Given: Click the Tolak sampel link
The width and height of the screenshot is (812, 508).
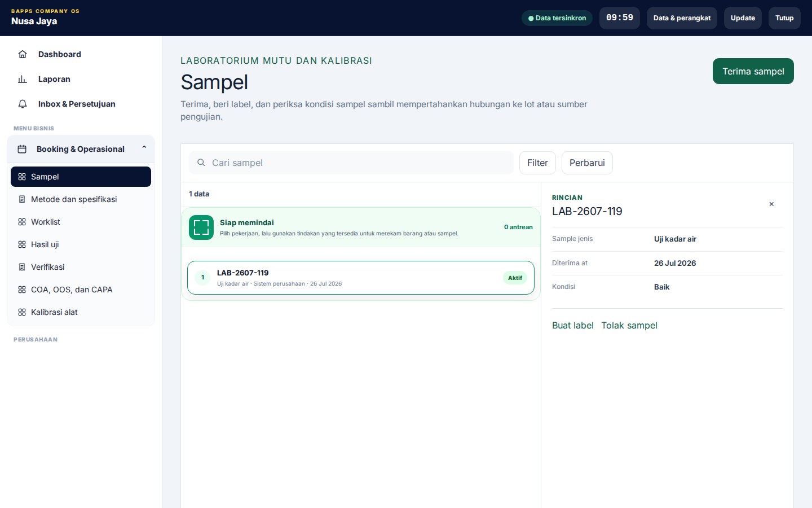Looking at the screenshot, I should point(629,325).
